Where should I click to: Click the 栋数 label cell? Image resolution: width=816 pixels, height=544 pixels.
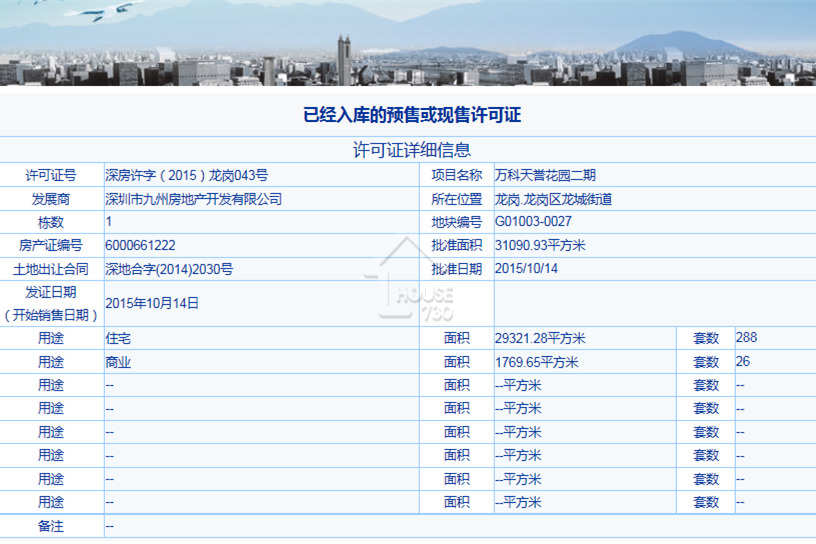[x=51, y=222]
